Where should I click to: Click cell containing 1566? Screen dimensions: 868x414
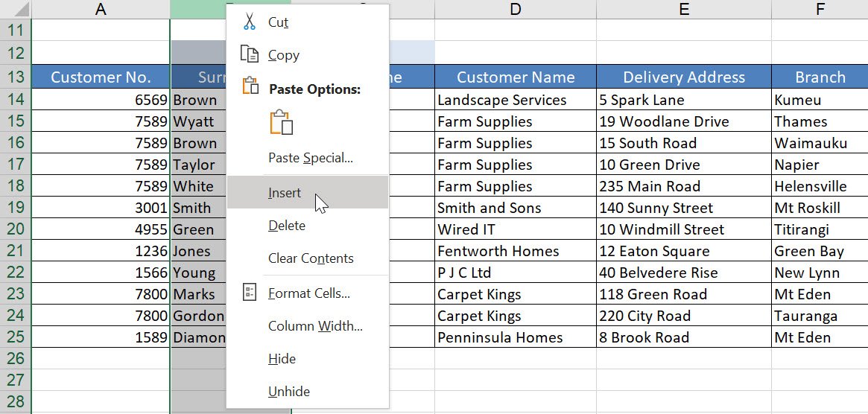(x=101, y=273)
